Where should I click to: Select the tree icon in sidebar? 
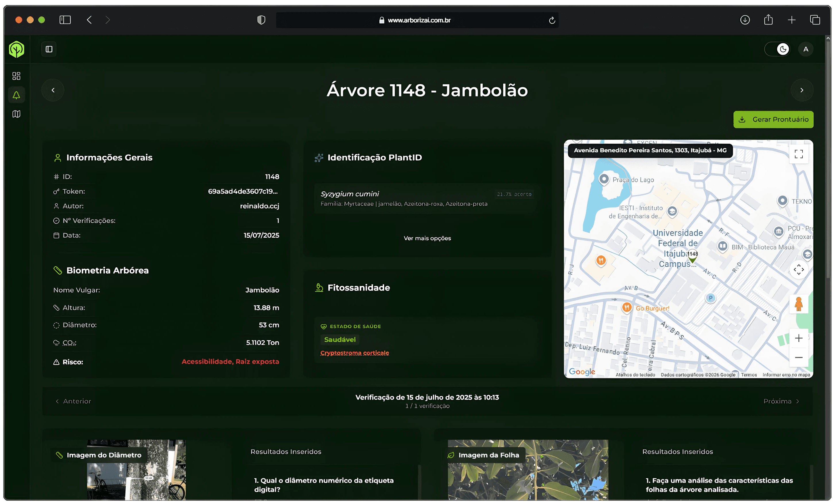pos(16,95)
